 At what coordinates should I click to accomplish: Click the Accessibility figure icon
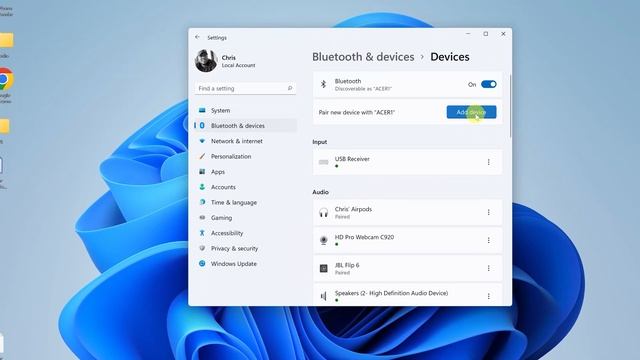pyautogui.click(x=202, y=233)
